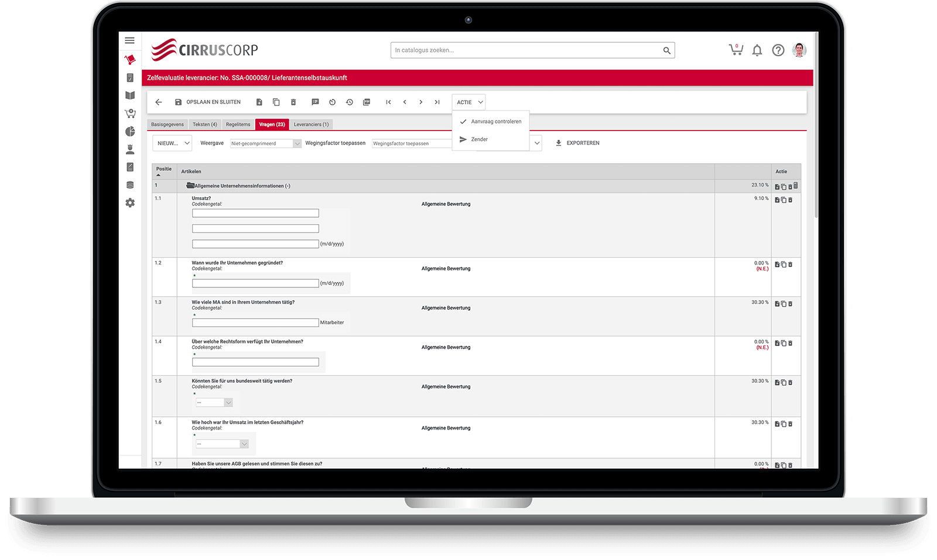Delete row 1.4 with its trash icon

[x=791, y=343]
